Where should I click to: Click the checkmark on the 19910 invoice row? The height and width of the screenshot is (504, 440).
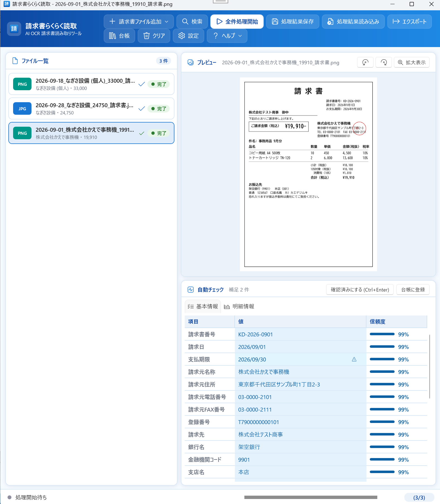coord(142,133)
